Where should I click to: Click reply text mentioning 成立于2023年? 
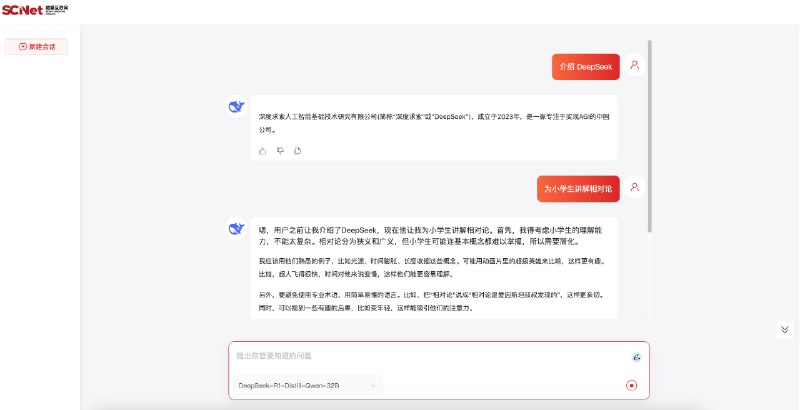[x=434, y=123]
